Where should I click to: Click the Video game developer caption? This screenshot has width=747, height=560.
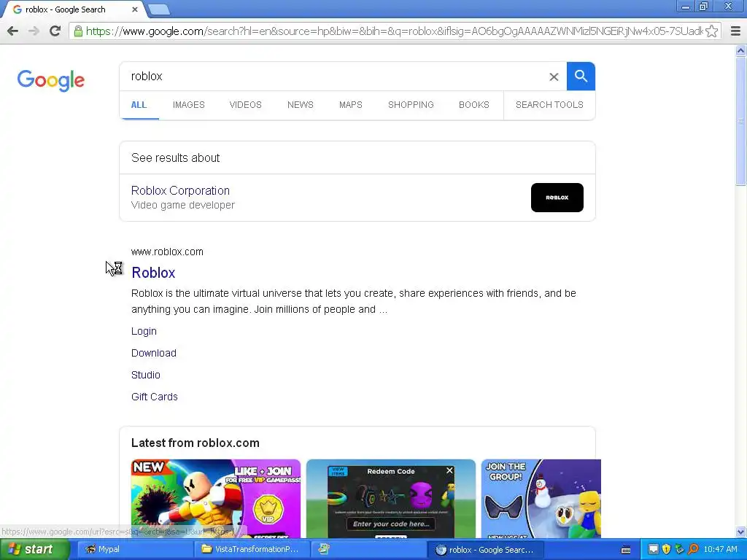click(x=183, y=205)
